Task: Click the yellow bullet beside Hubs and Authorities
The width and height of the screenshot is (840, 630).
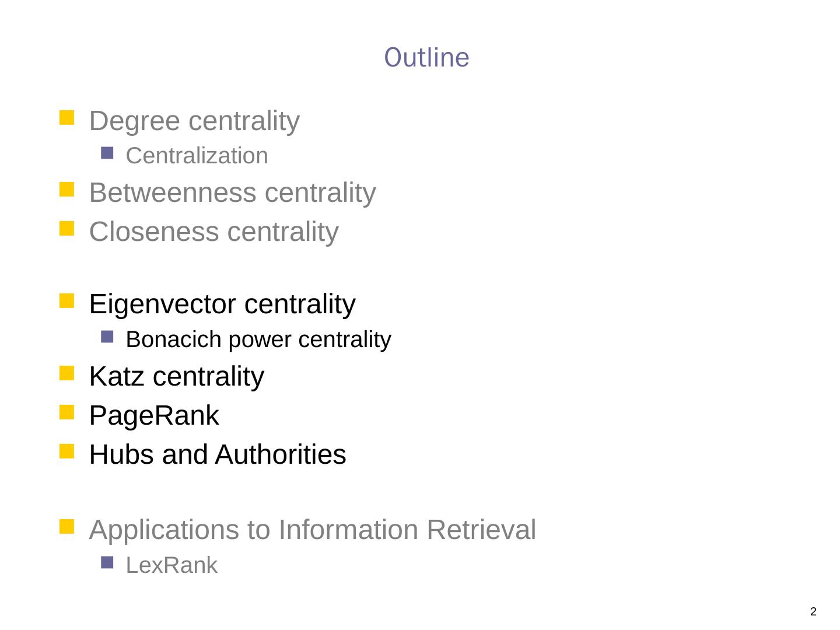Action: [x=67, y=452]
